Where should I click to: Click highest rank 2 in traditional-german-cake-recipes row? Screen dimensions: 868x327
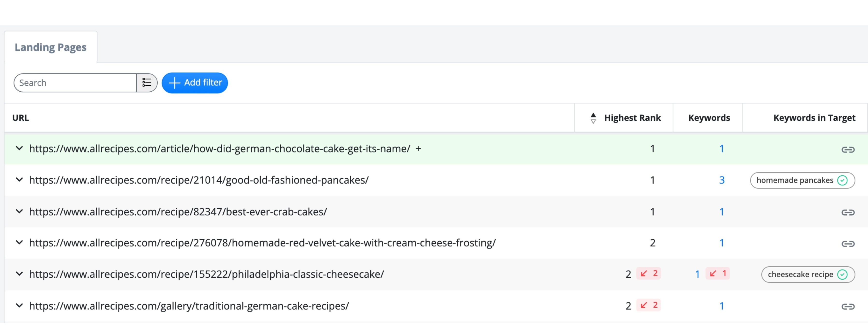pyautogui.click(x=628, y=306)
